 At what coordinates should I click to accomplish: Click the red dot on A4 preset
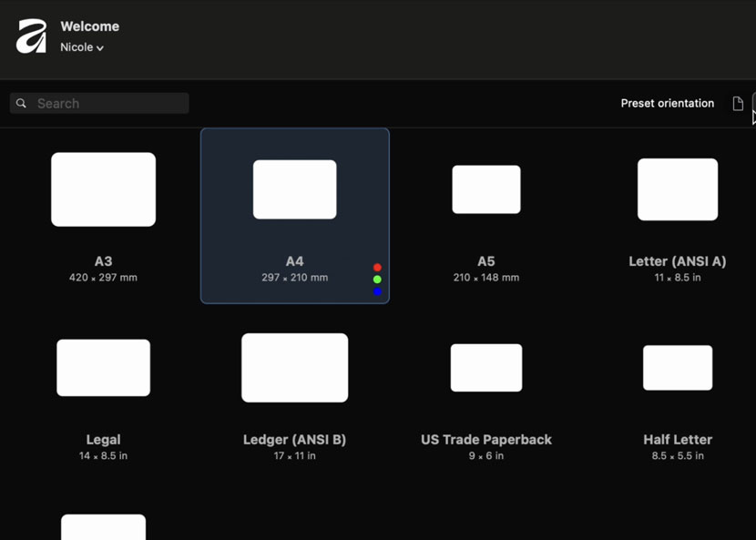pyautogui.click(x=377, y=268)
